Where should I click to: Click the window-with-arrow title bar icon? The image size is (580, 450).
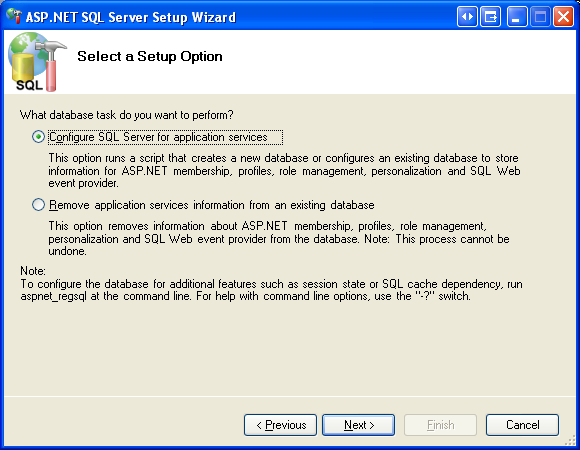490,17
